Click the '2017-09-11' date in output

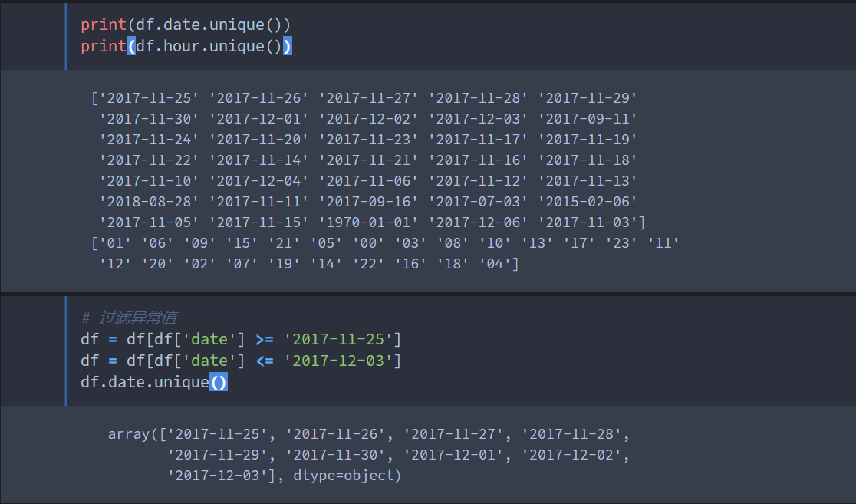pyautogui.click(x=588, y=118)
